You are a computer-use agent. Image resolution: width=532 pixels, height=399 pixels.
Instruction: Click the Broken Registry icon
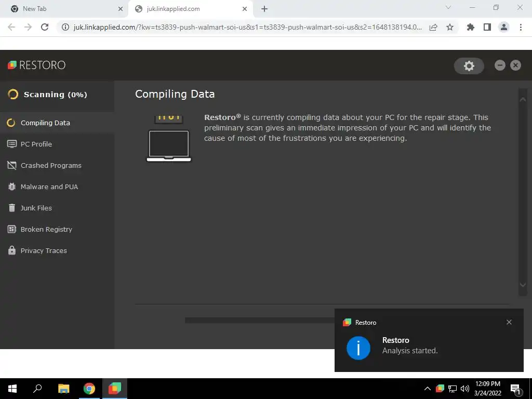point(12,229)
